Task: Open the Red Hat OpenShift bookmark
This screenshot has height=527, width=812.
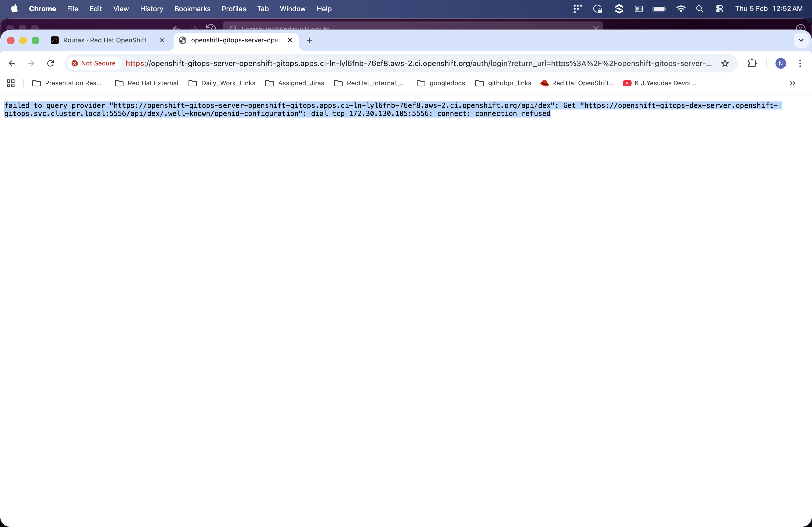Action: 577,83
